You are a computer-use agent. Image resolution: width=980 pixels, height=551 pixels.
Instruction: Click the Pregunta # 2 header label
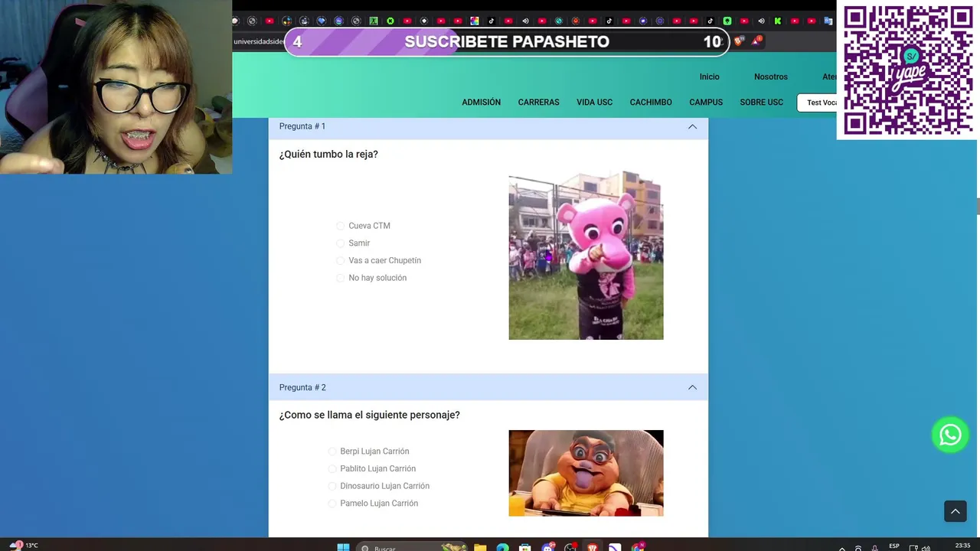[302, 387]
